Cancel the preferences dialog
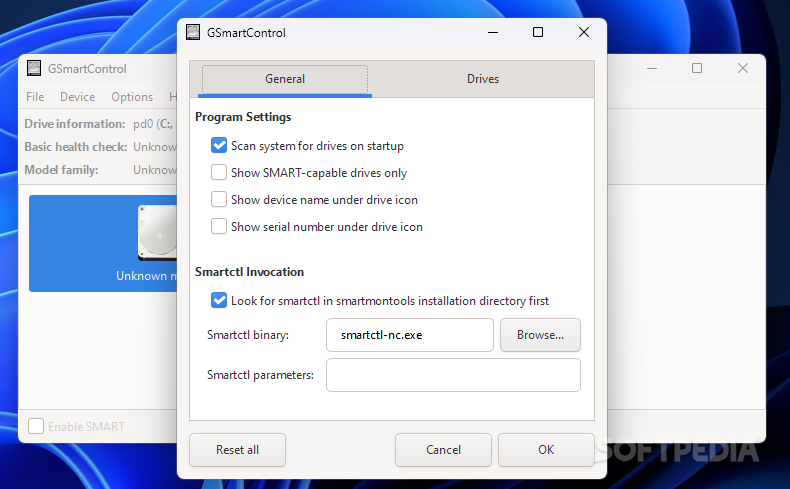The width and height of the screenshot is (790, 489). pyautogui.click(x=443, y=450)
